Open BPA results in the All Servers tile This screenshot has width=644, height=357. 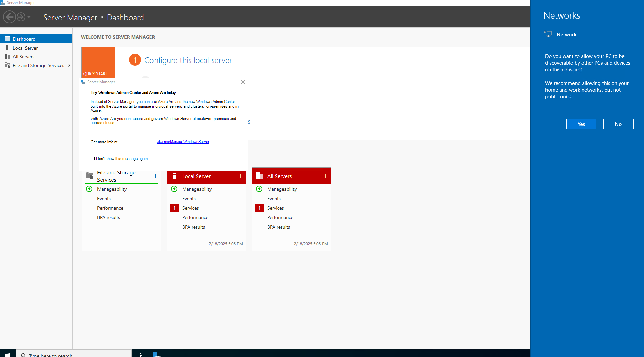pyautogui.click(x=279, y=227)
